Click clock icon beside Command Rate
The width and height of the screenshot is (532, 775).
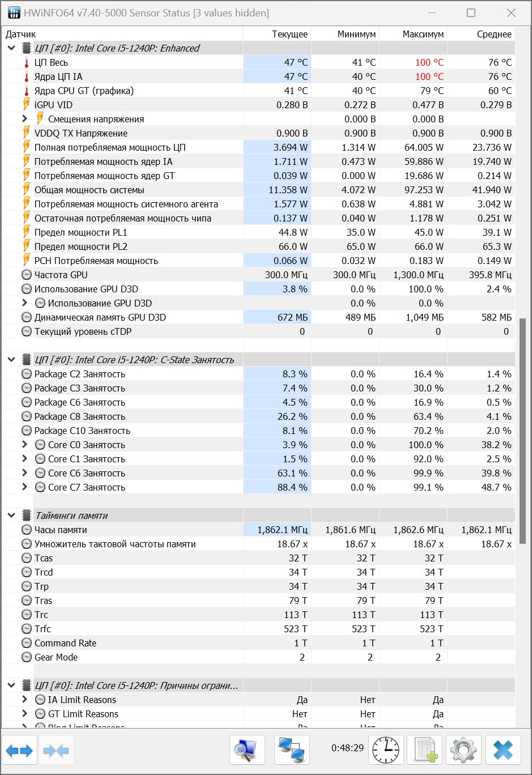[26, 643]
